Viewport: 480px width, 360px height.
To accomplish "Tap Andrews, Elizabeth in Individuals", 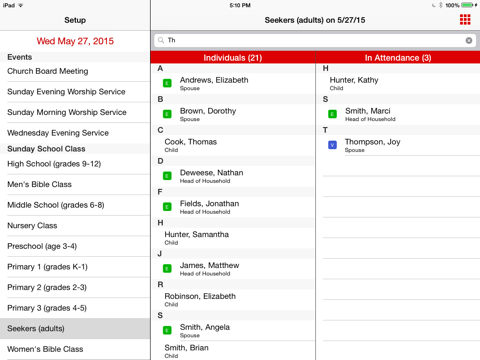I will click(233, 83).
